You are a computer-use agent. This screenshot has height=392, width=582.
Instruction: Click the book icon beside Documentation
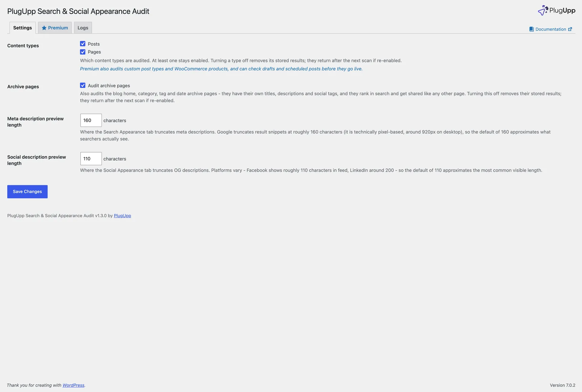point(531,29)
